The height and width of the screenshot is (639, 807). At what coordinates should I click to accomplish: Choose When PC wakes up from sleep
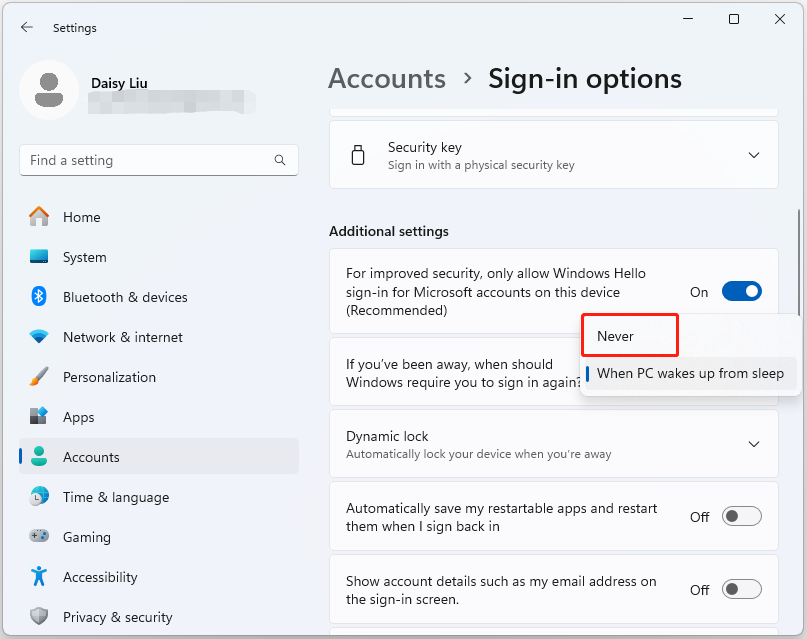coord(691,374)
